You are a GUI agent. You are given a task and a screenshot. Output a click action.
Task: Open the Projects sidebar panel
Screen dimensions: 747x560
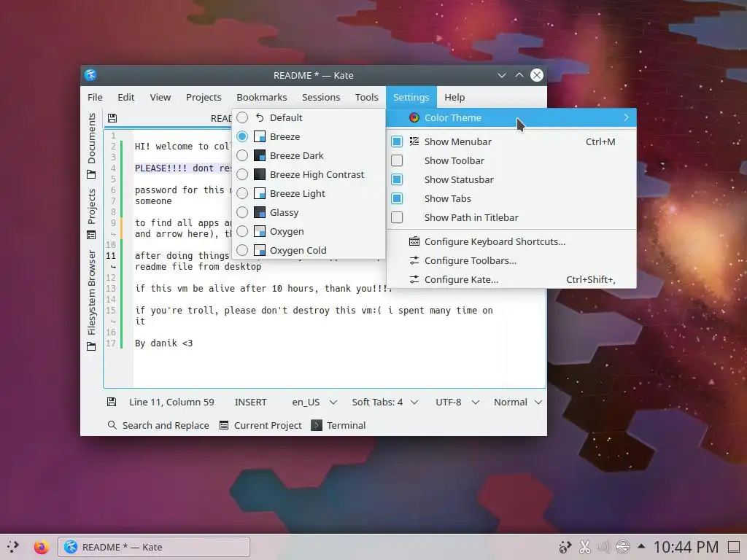91,214
